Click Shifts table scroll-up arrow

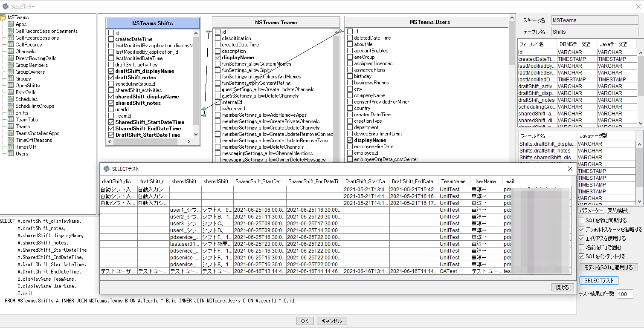coord(196,33)
